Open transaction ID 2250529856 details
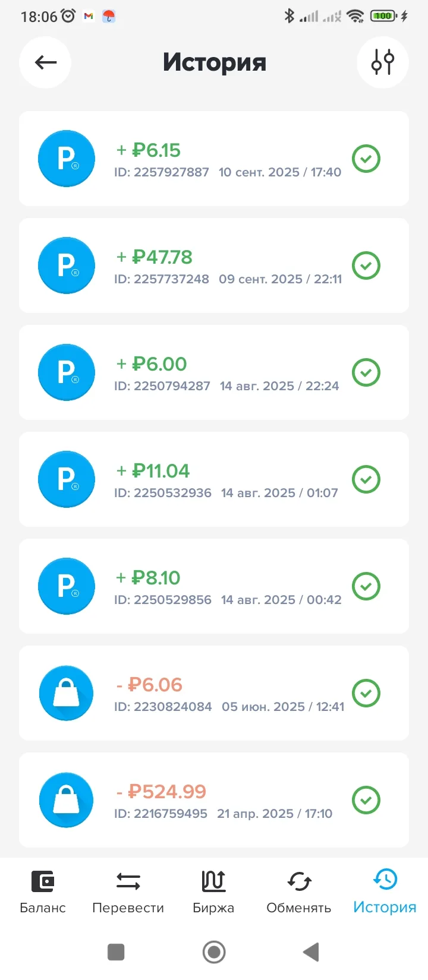428x980 pixels. 226,587
